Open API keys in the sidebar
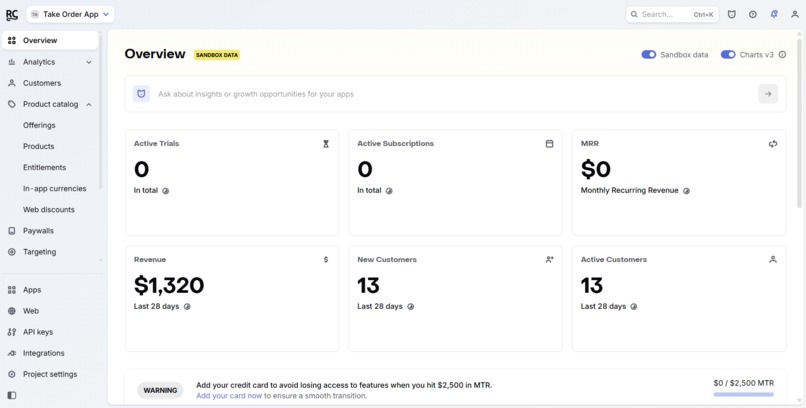 pyautogui.click(x=38, y=332)
